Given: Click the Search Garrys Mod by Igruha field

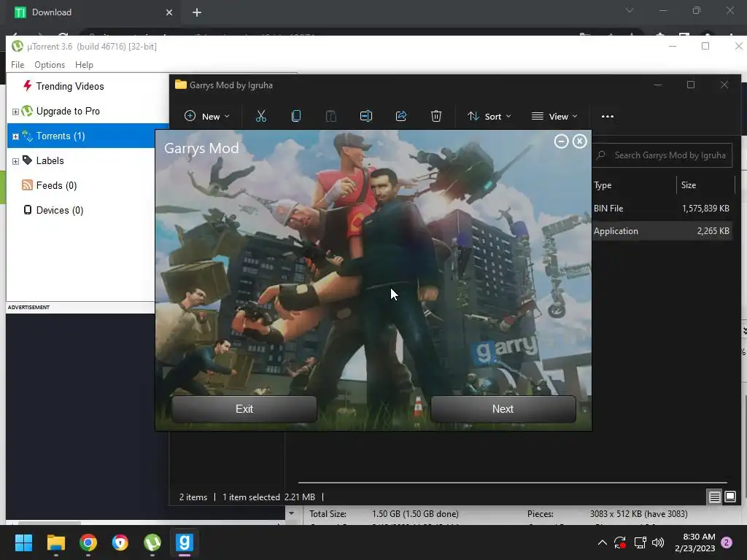Looking at the screenshot, I should [x=662, y=155].
